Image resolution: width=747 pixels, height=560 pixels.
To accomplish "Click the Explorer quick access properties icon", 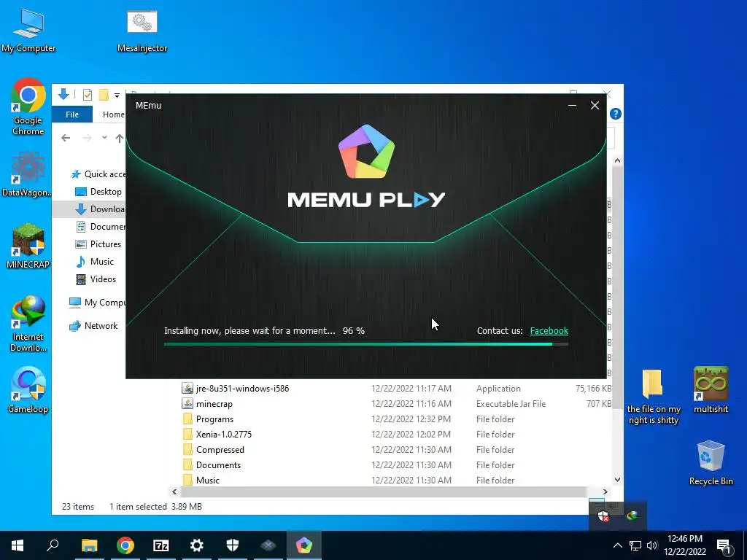I will [88, 95].
